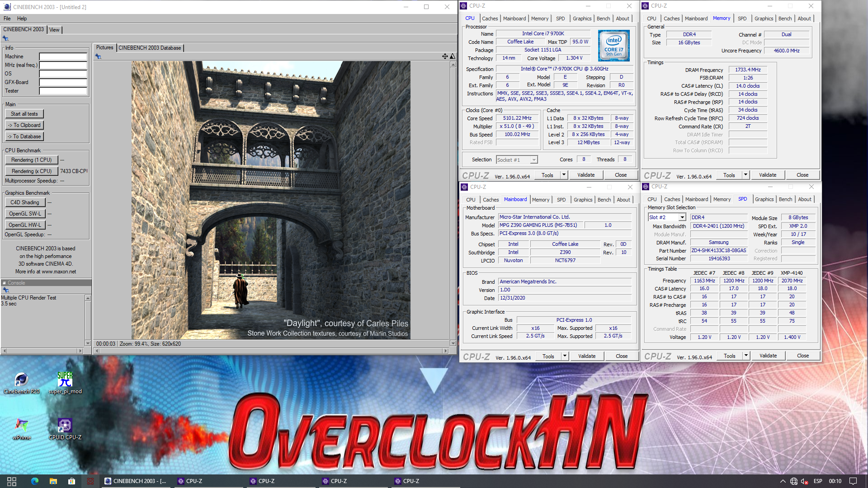Open Mainboard tab in Memory window
This screenshot has width=868, height=488.
tap(696, 19)
